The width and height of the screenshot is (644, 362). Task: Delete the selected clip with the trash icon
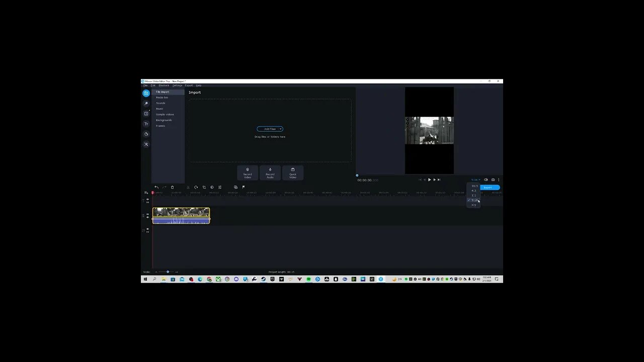point(172,187)
